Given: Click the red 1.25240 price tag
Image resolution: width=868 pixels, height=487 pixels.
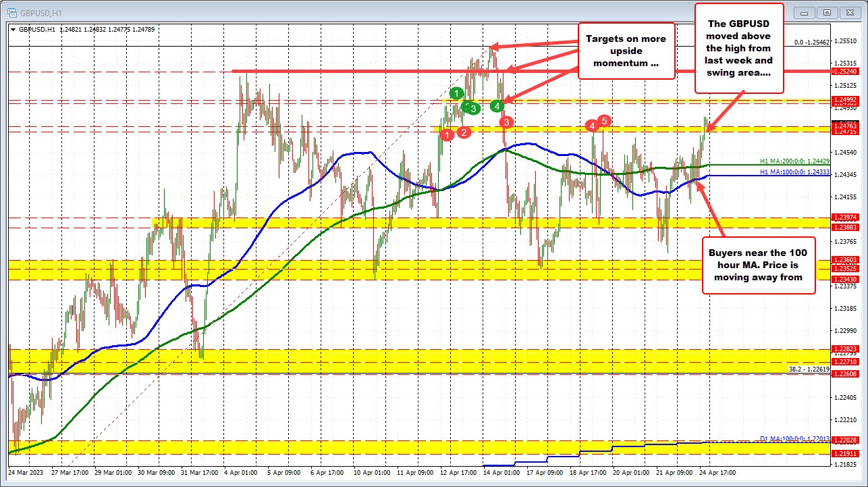Looking at the screenshot, I should click(844, 70).
